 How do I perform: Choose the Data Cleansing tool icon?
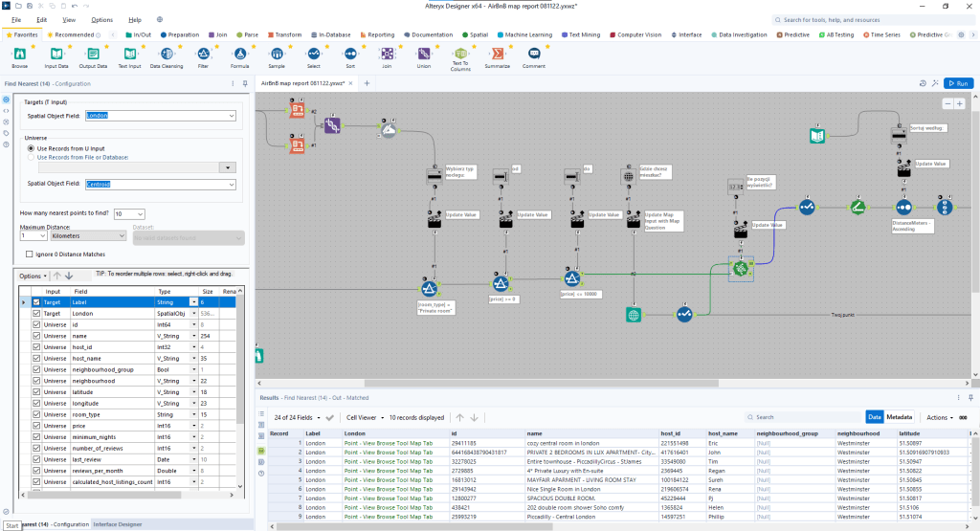pos(166,55)
